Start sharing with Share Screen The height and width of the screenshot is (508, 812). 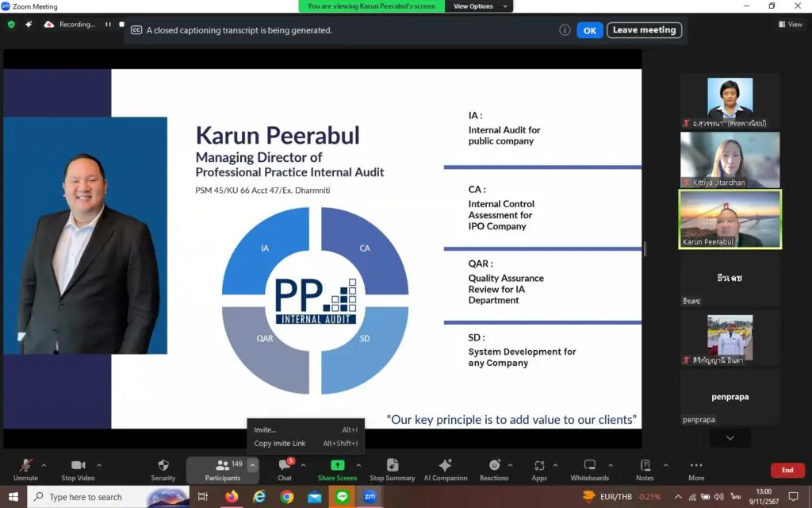pyautogui.click(x=337, y=470)
